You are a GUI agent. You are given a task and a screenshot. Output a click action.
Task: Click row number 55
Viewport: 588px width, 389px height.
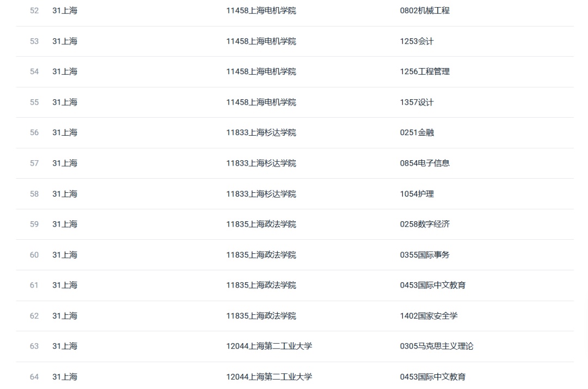34,102
